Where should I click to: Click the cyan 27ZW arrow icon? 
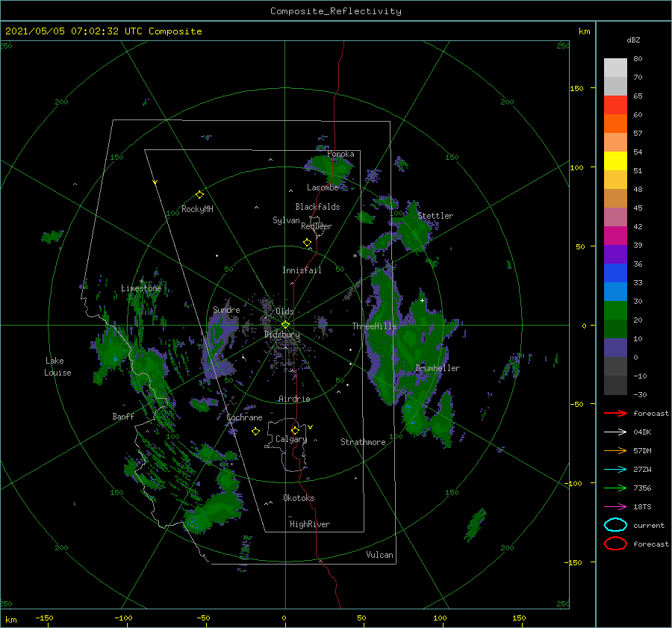tap(615, 470)
